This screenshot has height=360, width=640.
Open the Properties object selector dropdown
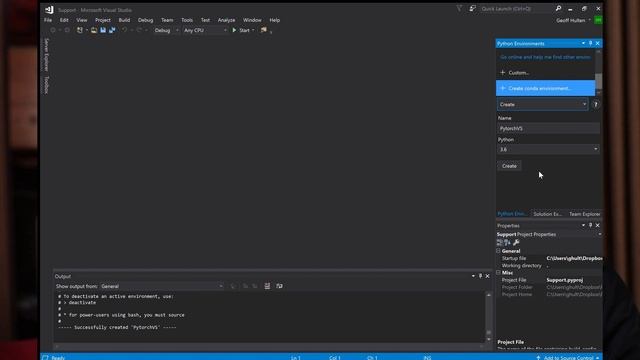pos(600,234)
